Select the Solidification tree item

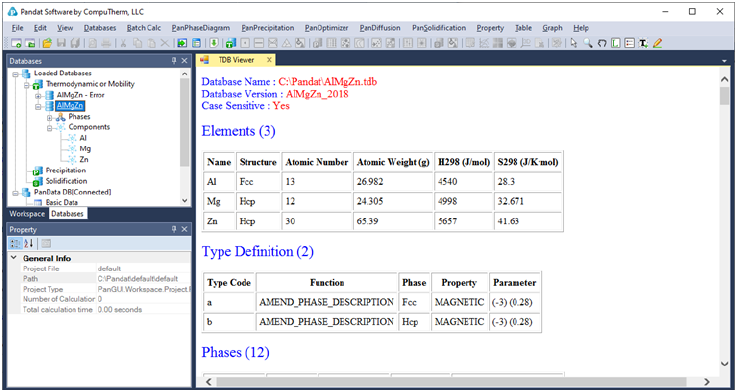tap(66, 181)
